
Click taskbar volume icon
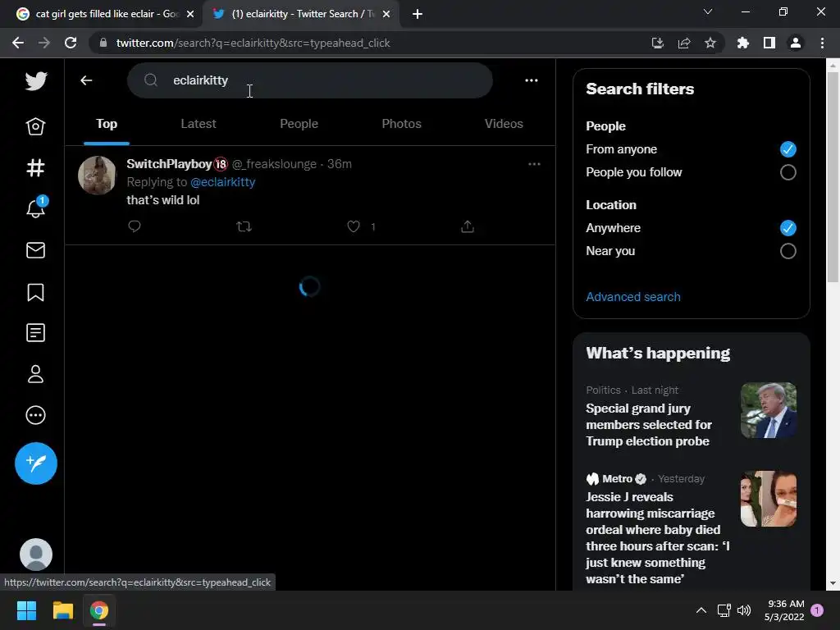(x=744, y=610)
